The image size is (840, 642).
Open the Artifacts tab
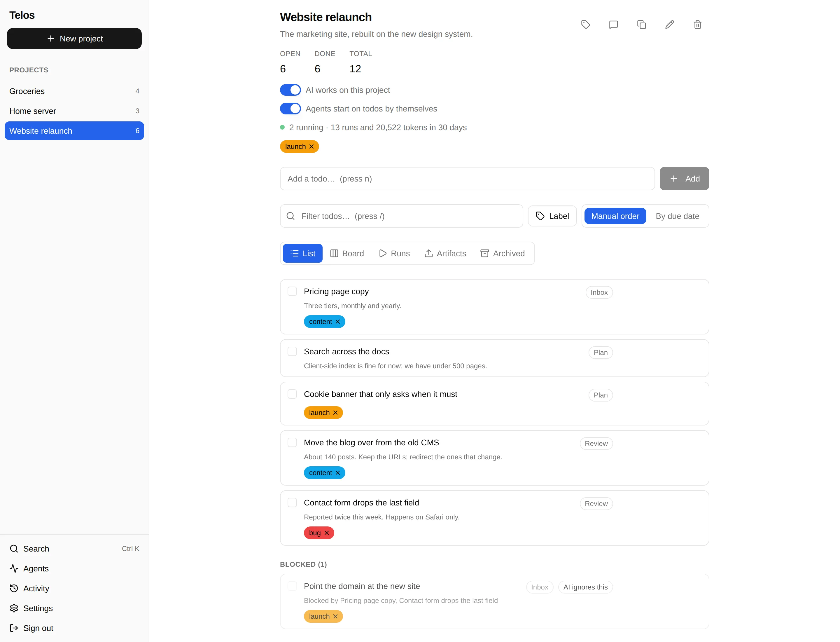point(445,253)
